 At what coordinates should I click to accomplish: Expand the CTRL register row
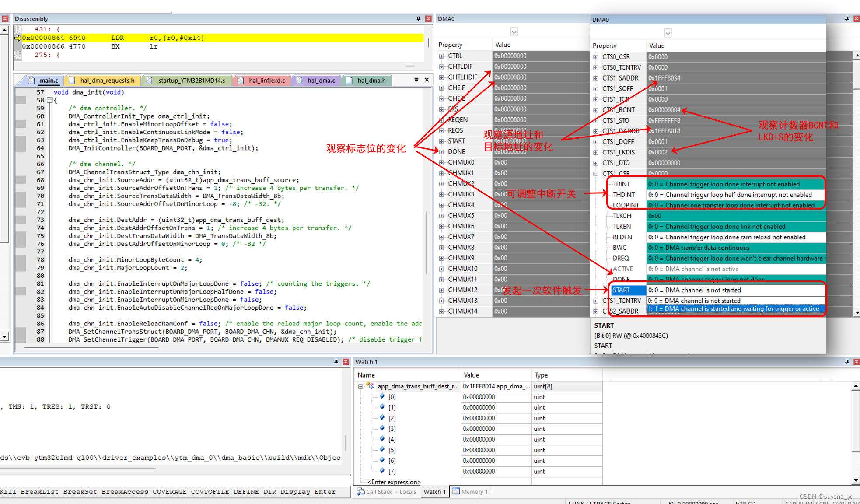(x=441, y=56)
